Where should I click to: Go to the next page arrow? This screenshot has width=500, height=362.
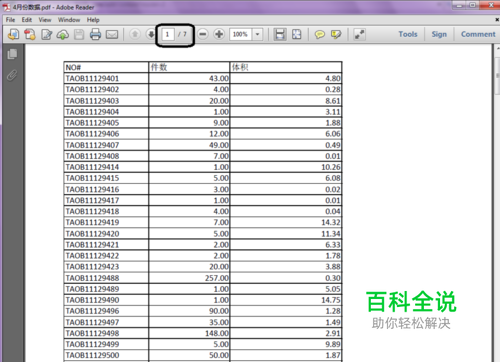click(151, 34)
